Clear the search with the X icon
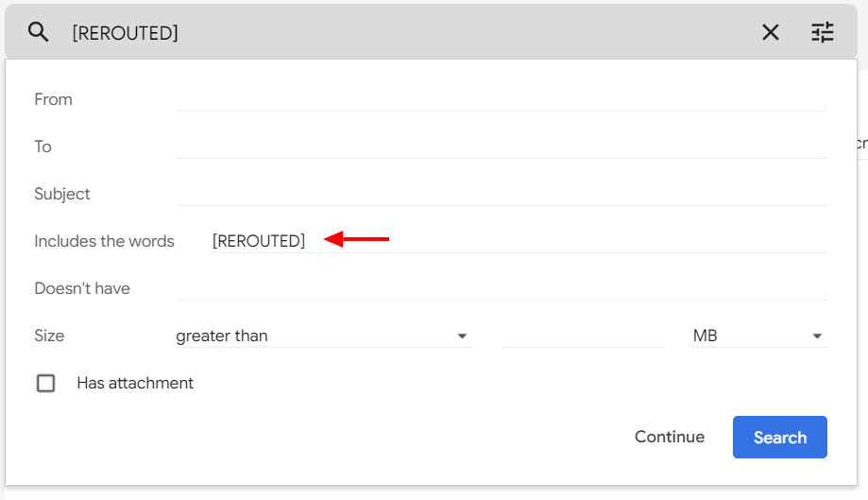This screenshot has height=500, width=868. [x=771, y=32]
